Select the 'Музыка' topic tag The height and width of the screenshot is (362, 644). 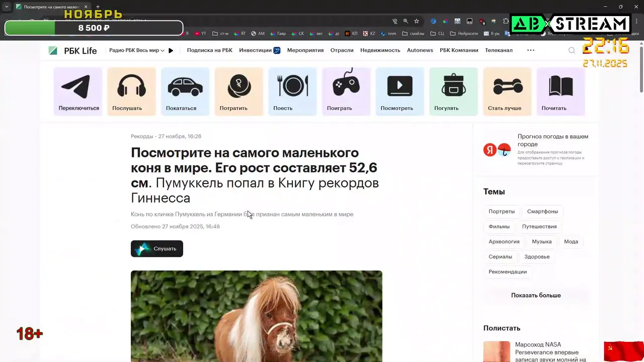click(542, 241)
